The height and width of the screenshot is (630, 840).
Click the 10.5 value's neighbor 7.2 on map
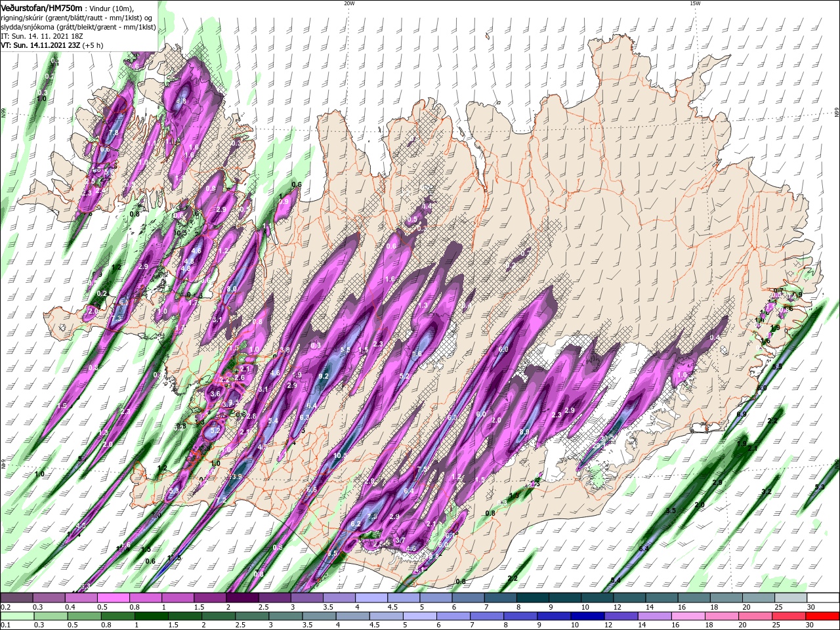pyautogui.click(x=221, y=500)
